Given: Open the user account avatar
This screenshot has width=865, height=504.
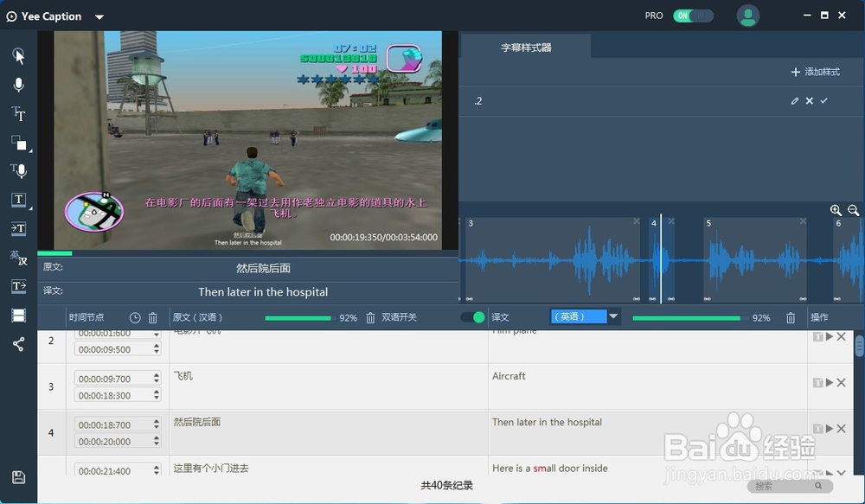Looking at the screenshot, I should (748, 16).
